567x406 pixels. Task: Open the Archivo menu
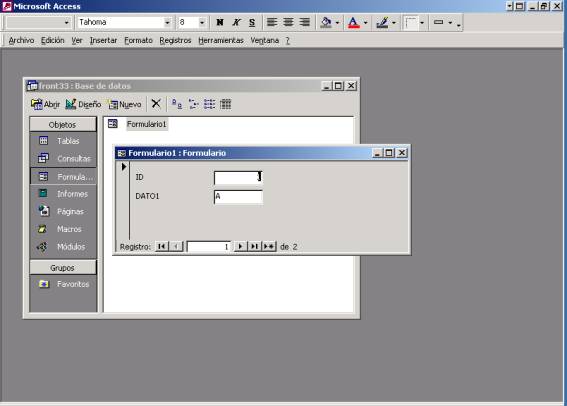pyautogui.click(x=21, y=40)
